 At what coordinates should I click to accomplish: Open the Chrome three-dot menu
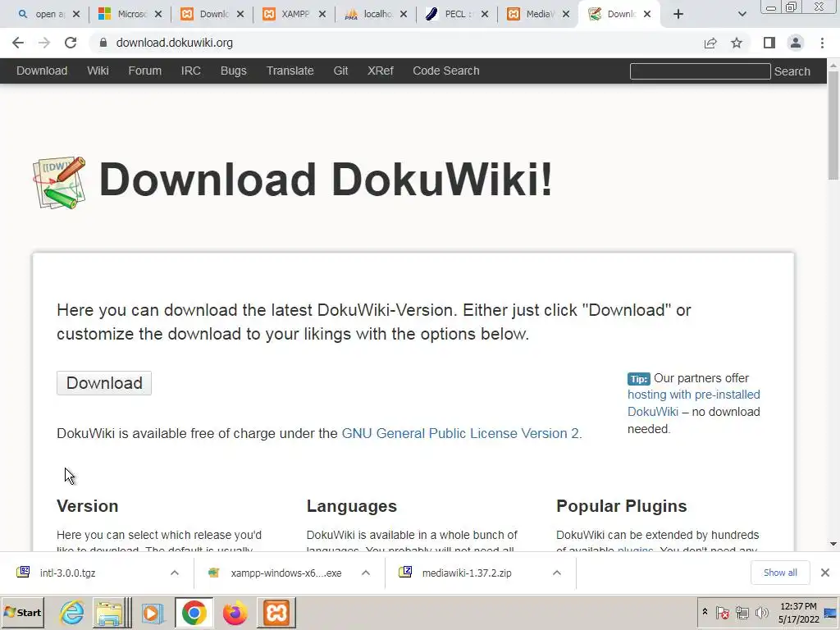coord(822,43)
